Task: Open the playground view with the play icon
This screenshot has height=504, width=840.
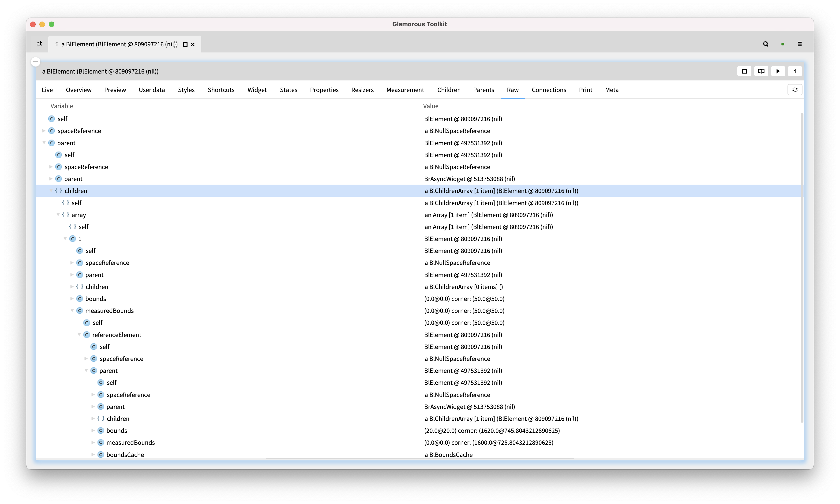Action: pyautogui.click(x=778, y=71)
